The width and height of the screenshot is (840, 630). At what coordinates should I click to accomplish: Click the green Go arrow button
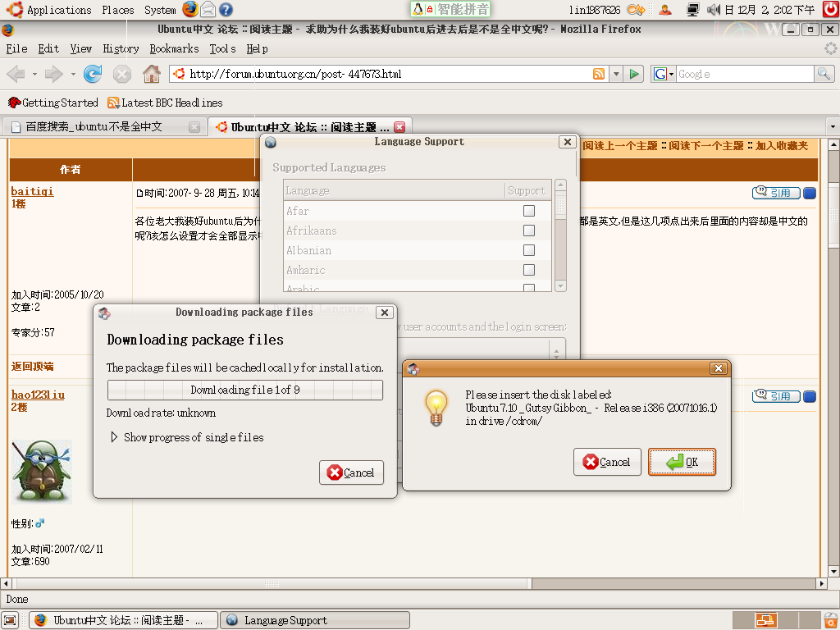(x=634, y=74)
